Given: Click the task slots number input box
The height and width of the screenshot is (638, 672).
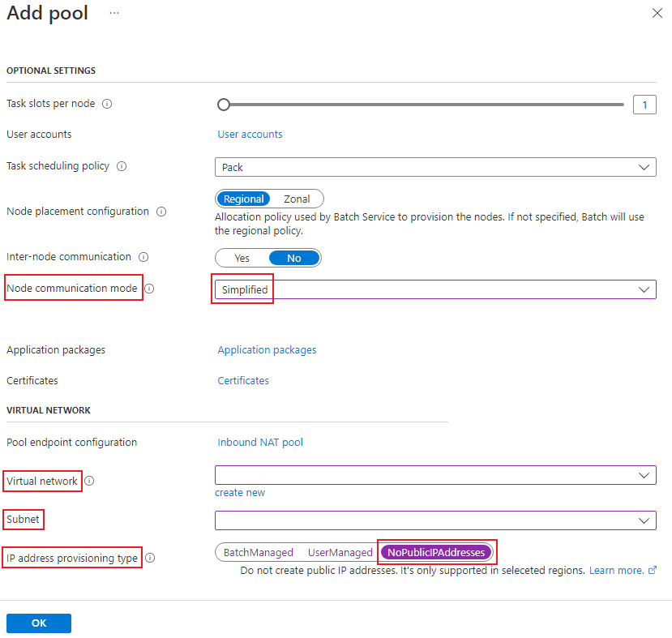Looking at the screenshot, I should [x=644, y=105].
